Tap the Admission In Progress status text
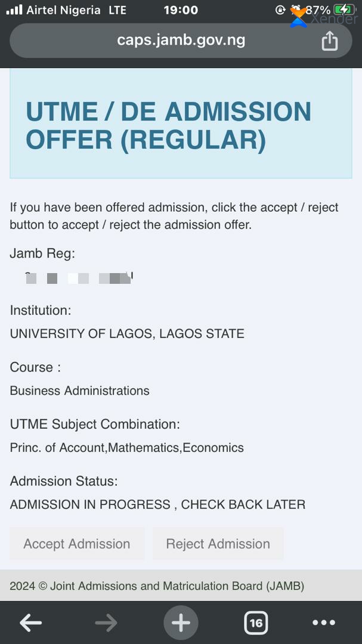The width and height of the screenshot is (362, 644). point(158,504)
